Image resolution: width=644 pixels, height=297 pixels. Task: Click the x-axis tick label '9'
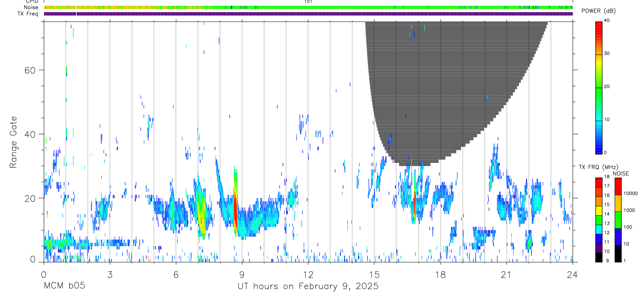[x=242, y=274]
